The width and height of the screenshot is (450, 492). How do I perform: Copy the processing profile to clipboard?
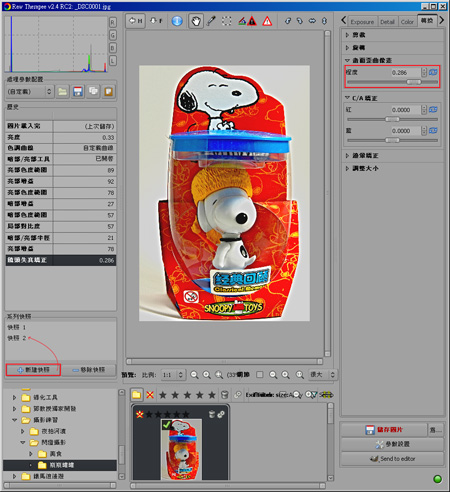[93, 91]
